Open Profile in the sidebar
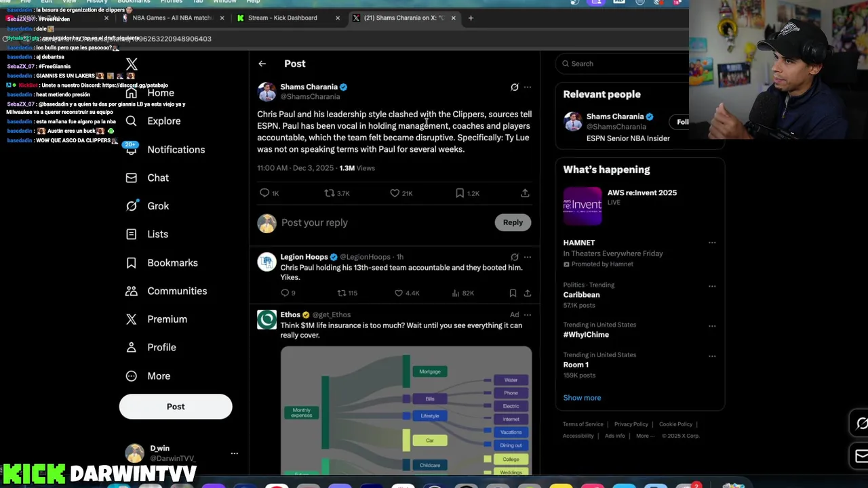 coord(151,348)
